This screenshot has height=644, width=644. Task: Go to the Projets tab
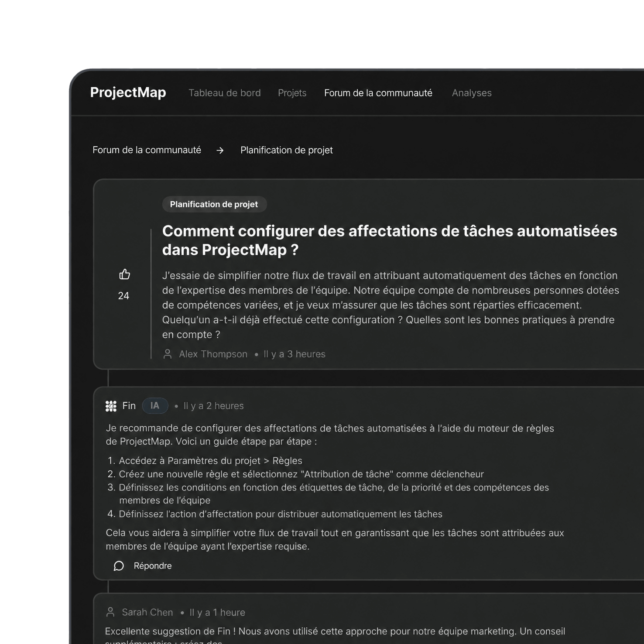(x=292, y=93)
